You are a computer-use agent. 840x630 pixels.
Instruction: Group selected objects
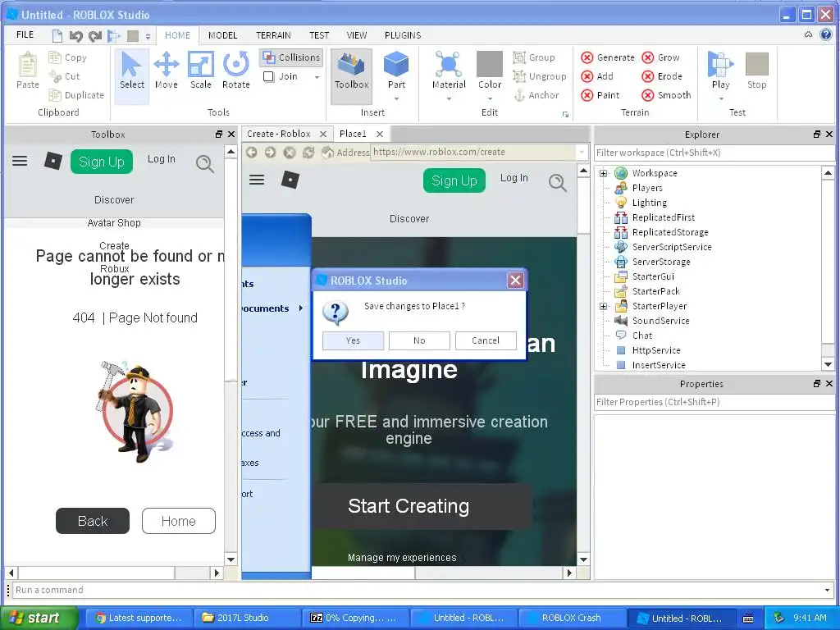coord(534,57)
